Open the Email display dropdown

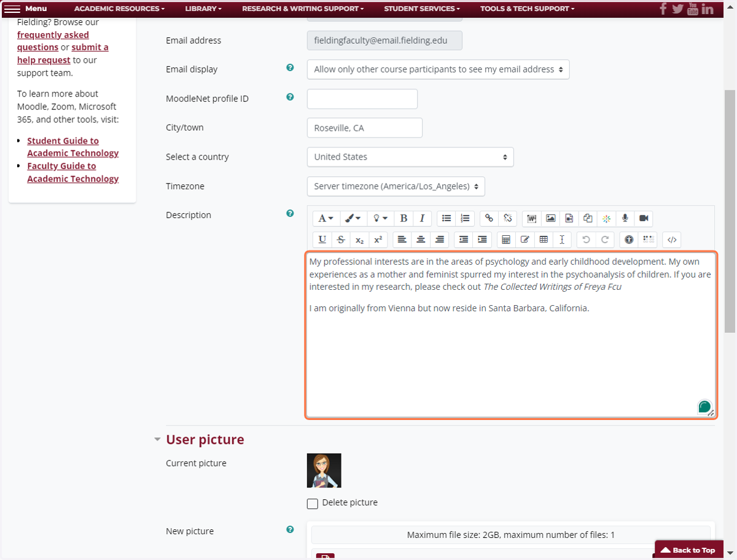click(x=438, y=69)
